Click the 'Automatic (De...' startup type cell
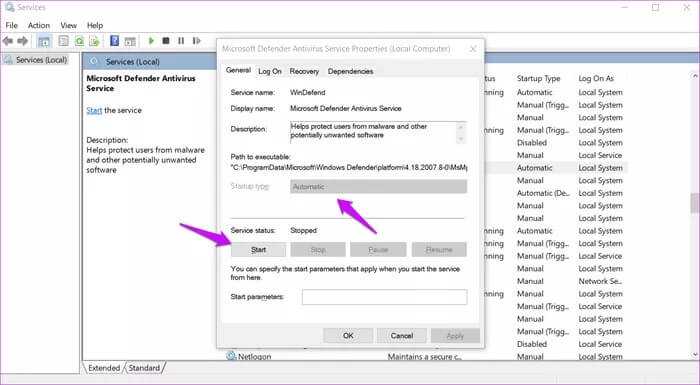Image resolution: width=700 pixels, height=385 pixels. (x=543, y=193)
